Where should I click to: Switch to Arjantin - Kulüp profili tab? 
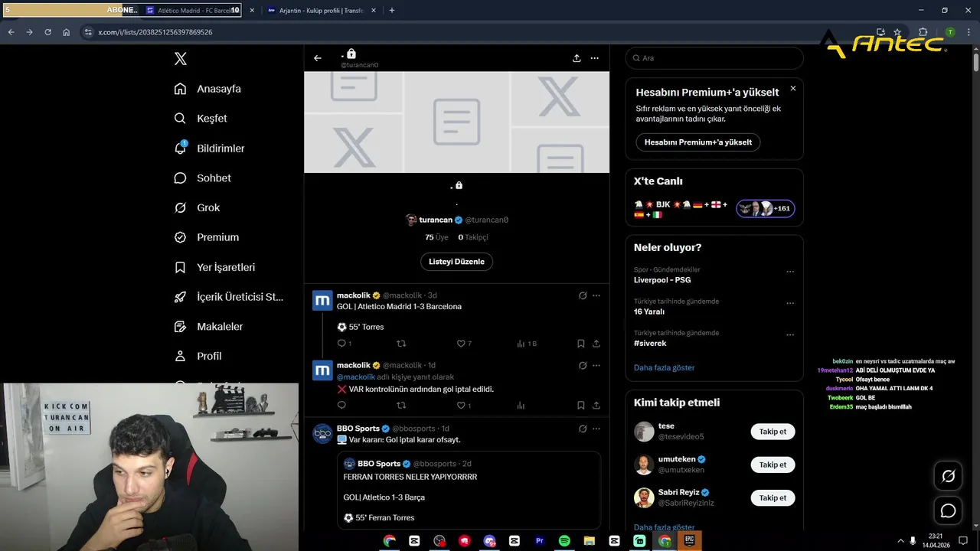click(322, 11)
